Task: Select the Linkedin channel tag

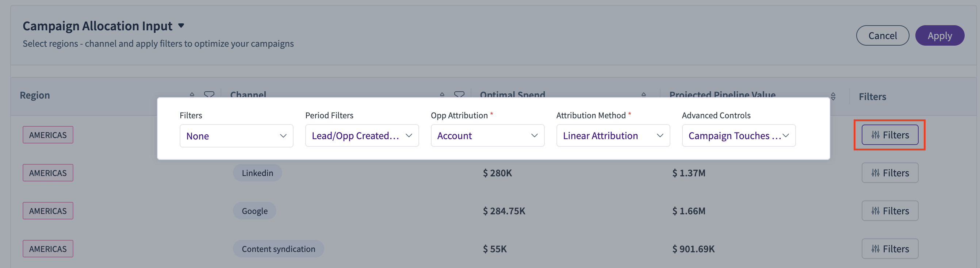Action: tap(257, 173)
